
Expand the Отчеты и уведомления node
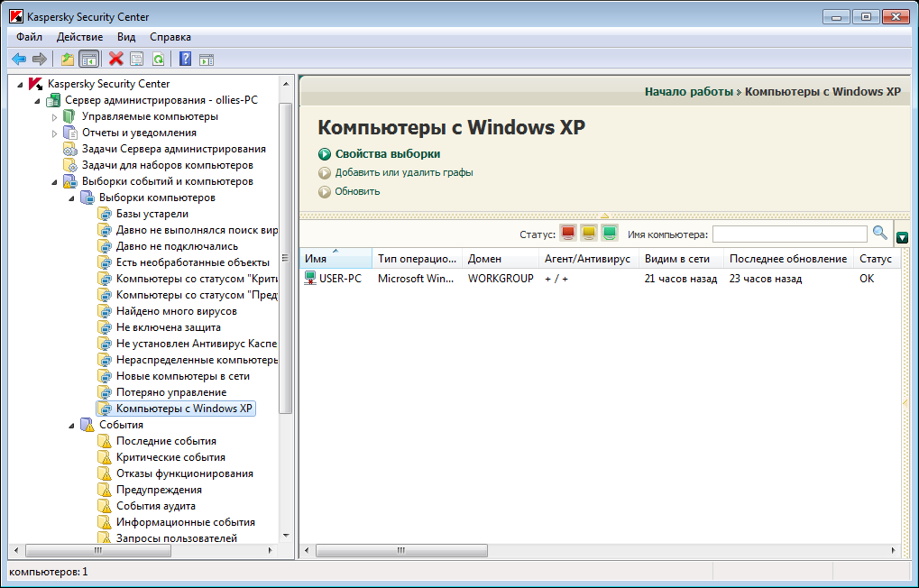coord(54,133)
